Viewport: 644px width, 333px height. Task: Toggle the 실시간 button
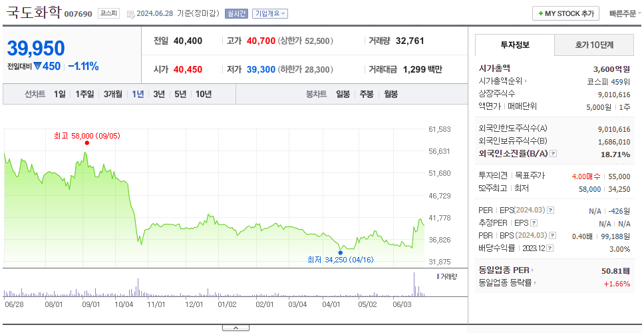click(236, 13)
